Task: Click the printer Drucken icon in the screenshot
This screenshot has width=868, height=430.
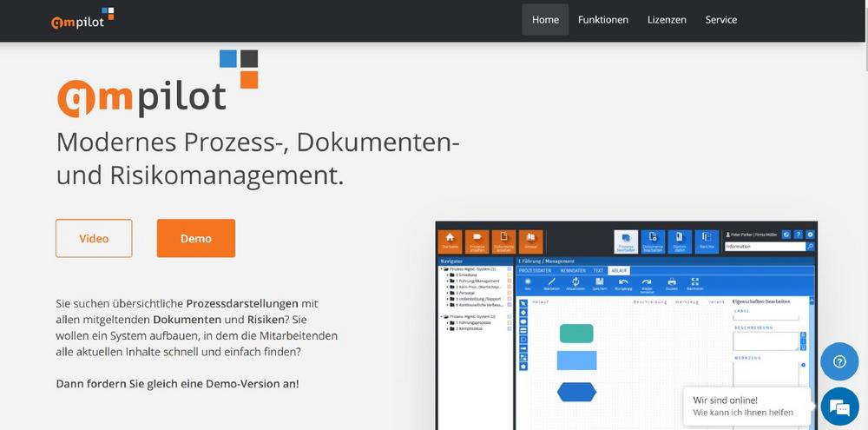Action: point(671,282)
